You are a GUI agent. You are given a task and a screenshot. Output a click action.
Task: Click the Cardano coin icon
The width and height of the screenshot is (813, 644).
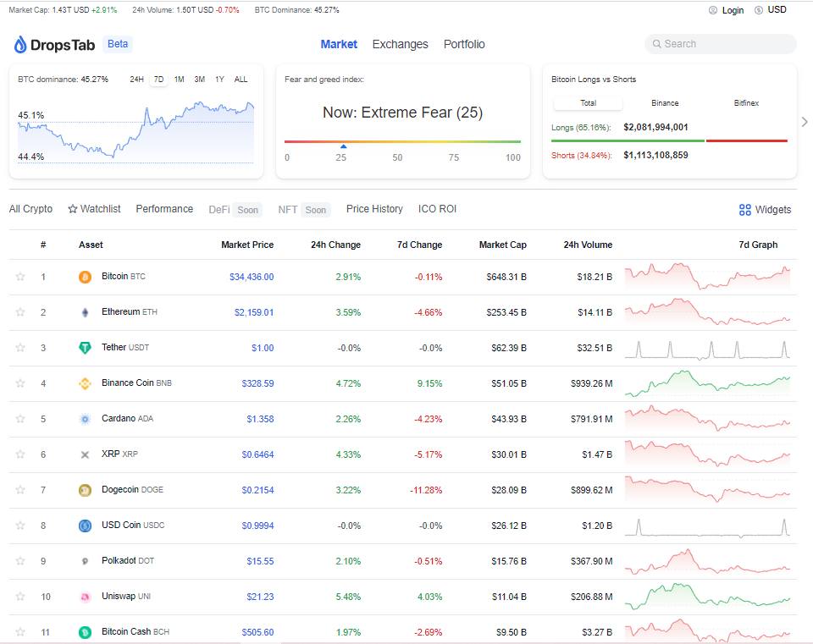[85, 419]
